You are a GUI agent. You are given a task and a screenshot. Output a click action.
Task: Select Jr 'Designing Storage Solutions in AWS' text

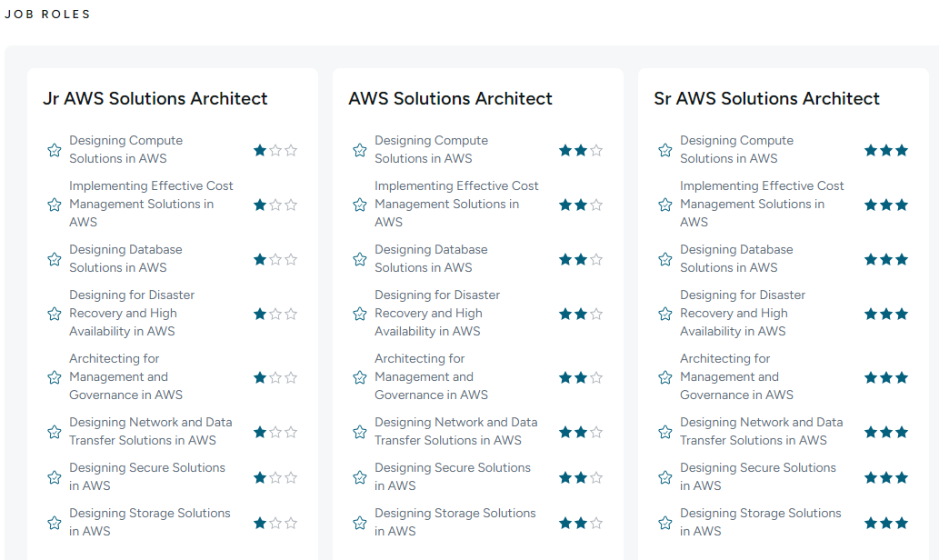(150, 522)
